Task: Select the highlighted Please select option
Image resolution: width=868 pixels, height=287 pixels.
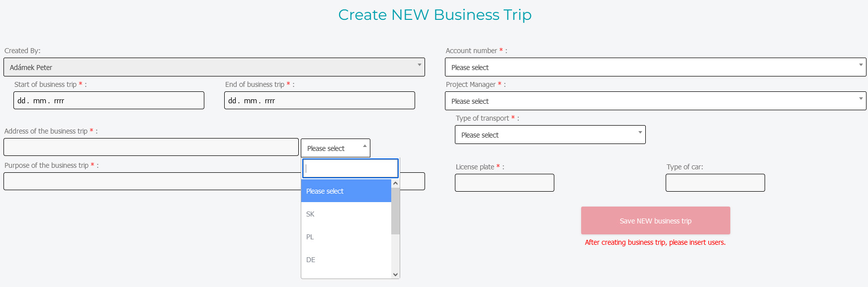Action: click(x=346, y=191)
